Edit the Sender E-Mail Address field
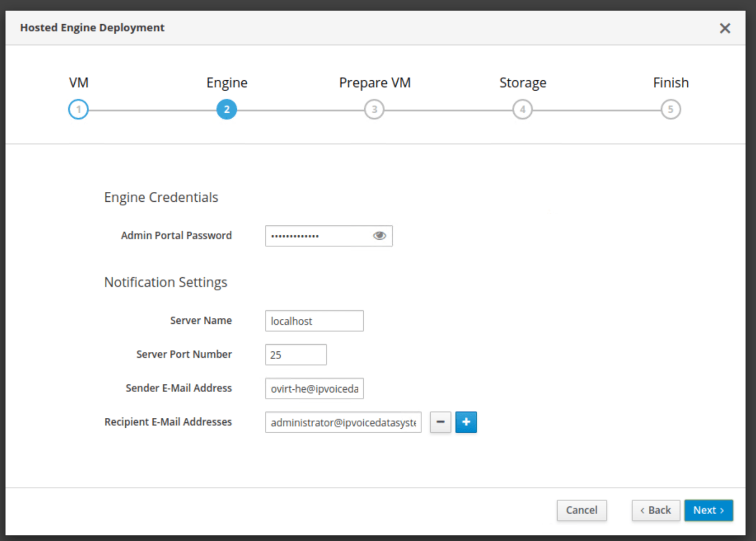 click(x=314, y=389)
